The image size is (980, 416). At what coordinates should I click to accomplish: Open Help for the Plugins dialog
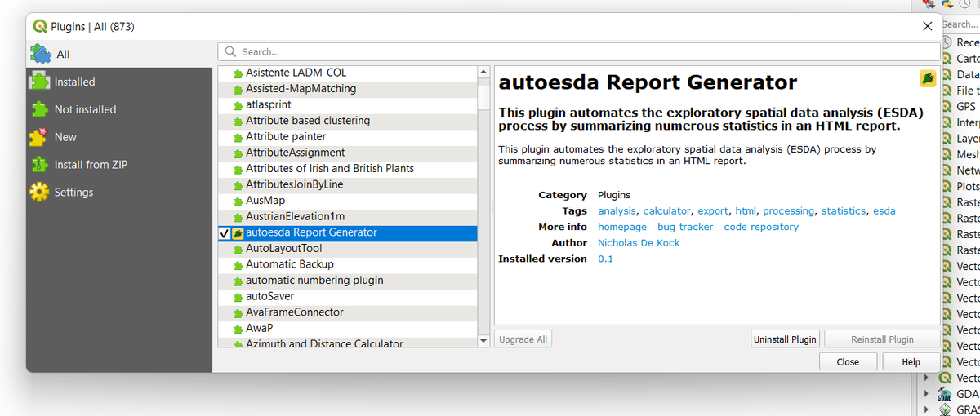(911, 361)
